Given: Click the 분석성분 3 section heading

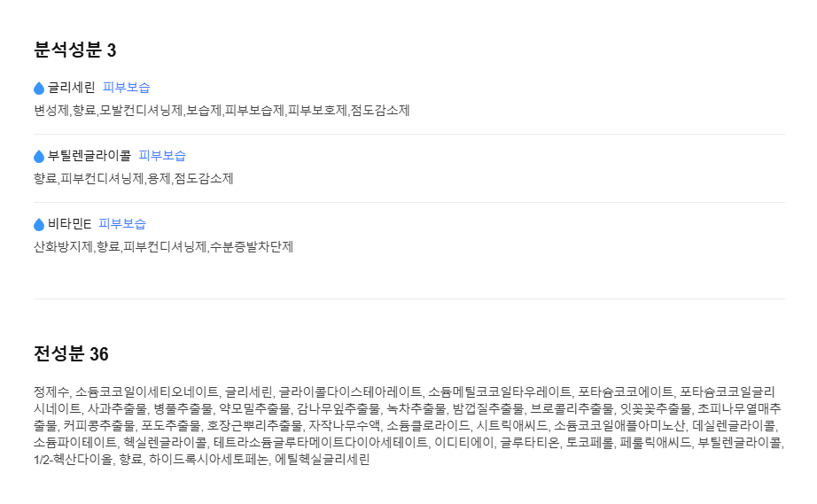Looking at the screenshot, I should pyautogui.click(x=75, y=50).
